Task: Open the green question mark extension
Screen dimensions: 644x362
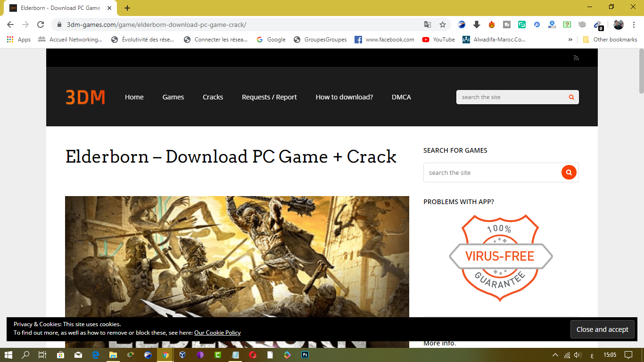Action: 567,25
